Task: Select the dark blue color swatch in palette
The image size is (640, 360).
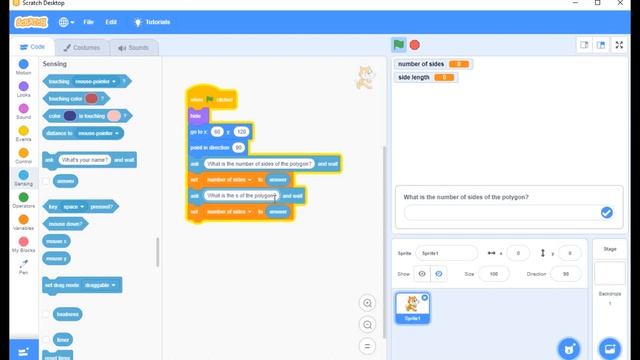Action: [x=70, y=116]
